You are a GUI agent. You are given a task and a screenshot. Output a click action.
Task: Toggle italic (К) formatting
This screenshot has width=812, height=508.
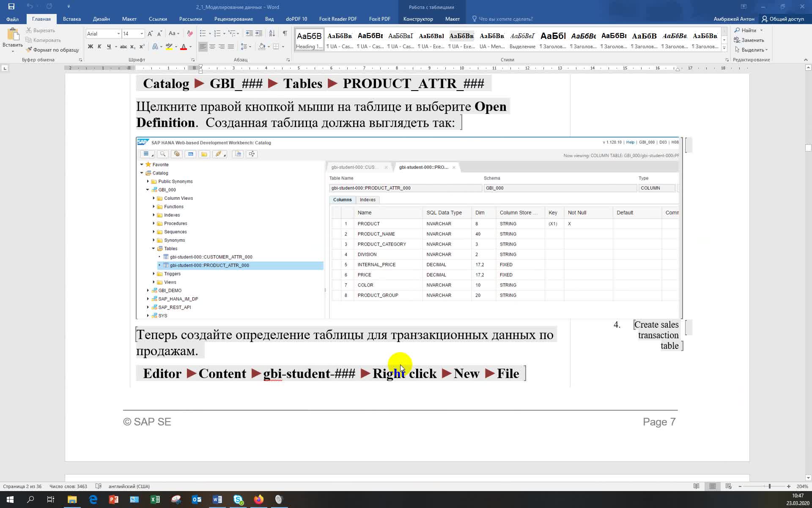pos(99,47)
